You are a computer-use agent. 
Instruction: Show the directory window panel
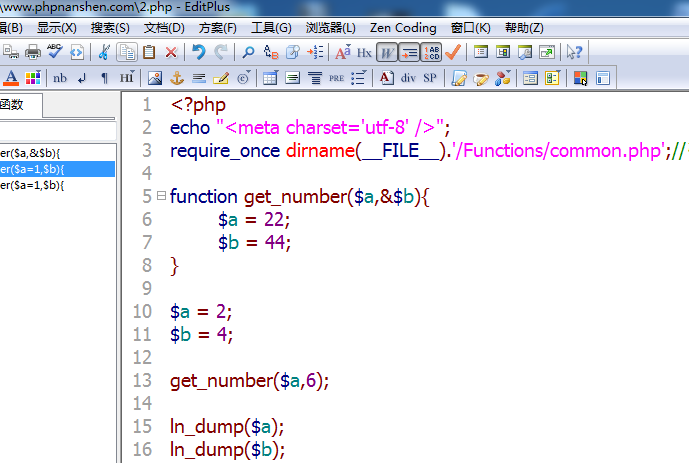(503, 52)
